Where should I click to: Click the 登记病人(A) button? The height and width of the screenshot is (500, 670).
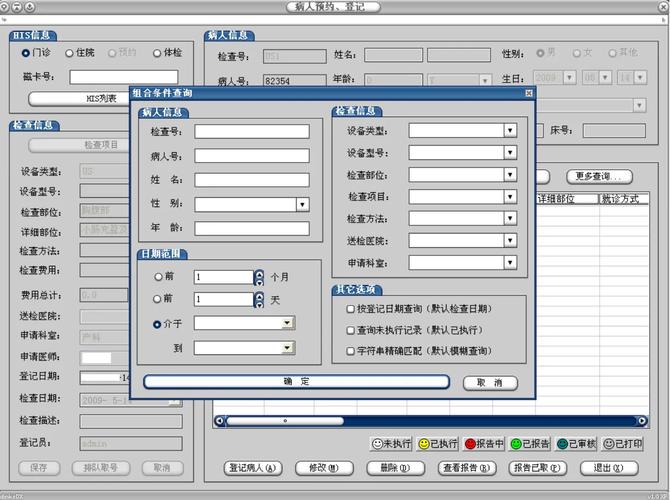[253, 468]
